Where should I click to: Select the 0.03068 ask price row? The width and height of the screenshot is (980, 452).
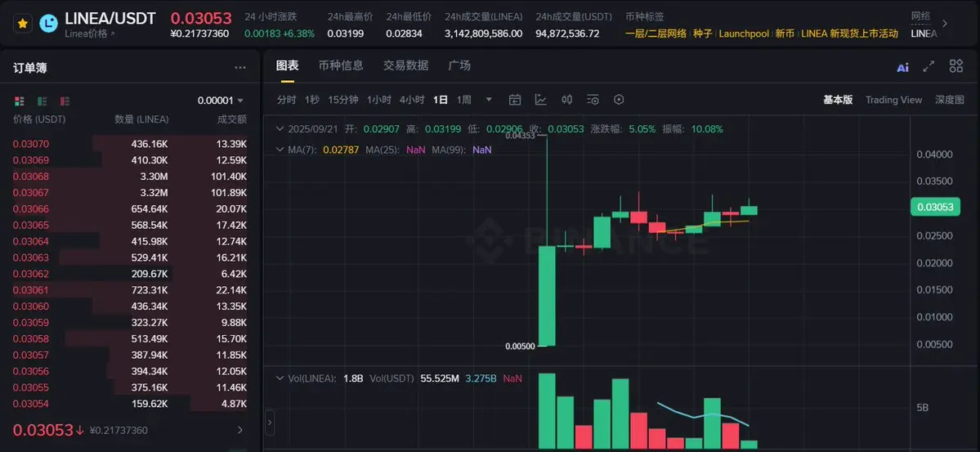click(x=130, y=177)
